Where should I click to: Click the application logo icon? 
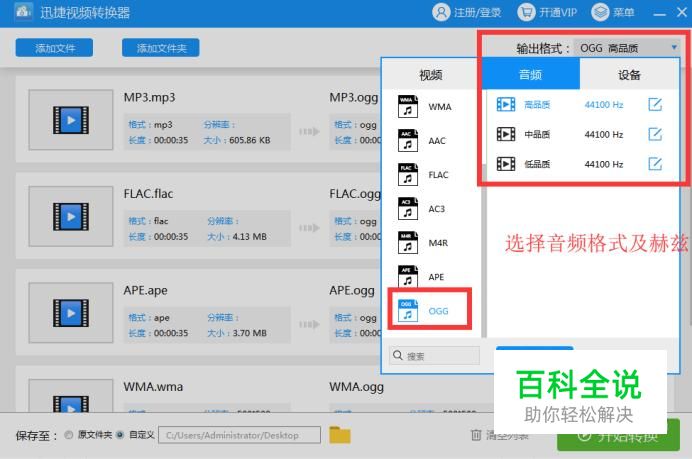point(23,11)
